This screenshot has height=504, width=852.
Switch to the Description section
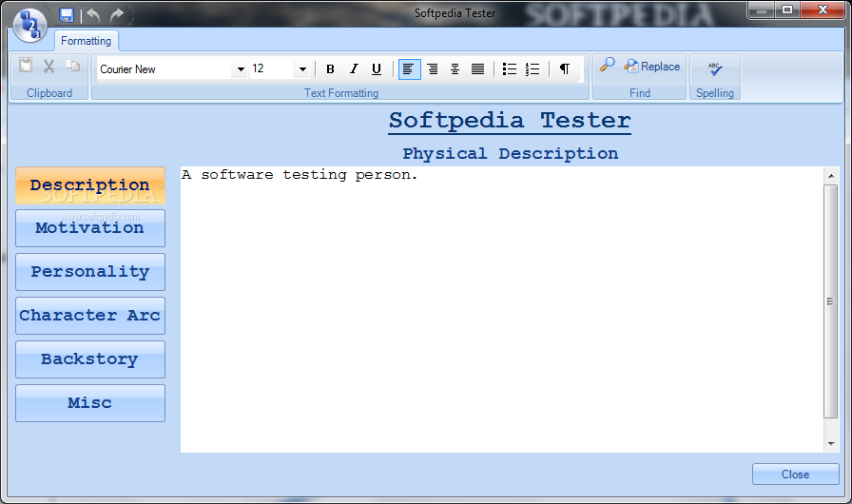(x=90, y=185)
